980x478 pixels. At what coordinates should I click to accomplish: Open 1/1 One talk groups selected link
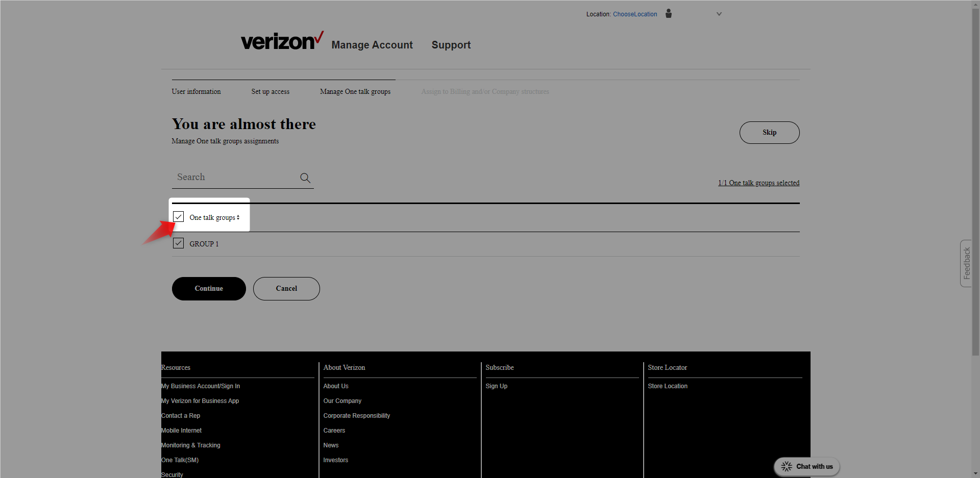tap(759, 183)
